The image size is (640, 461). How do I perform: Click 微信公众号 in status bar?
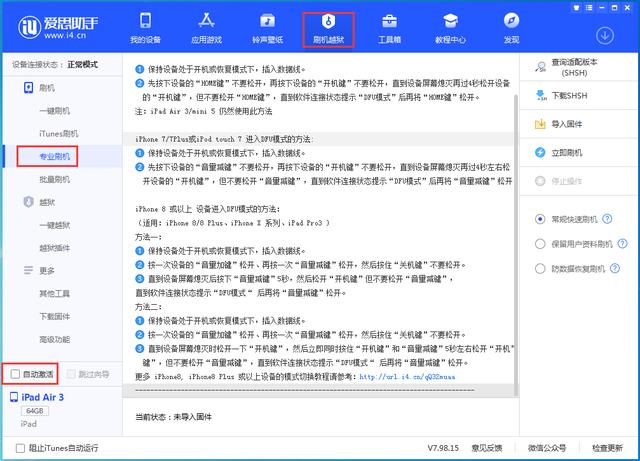(547, 448)
